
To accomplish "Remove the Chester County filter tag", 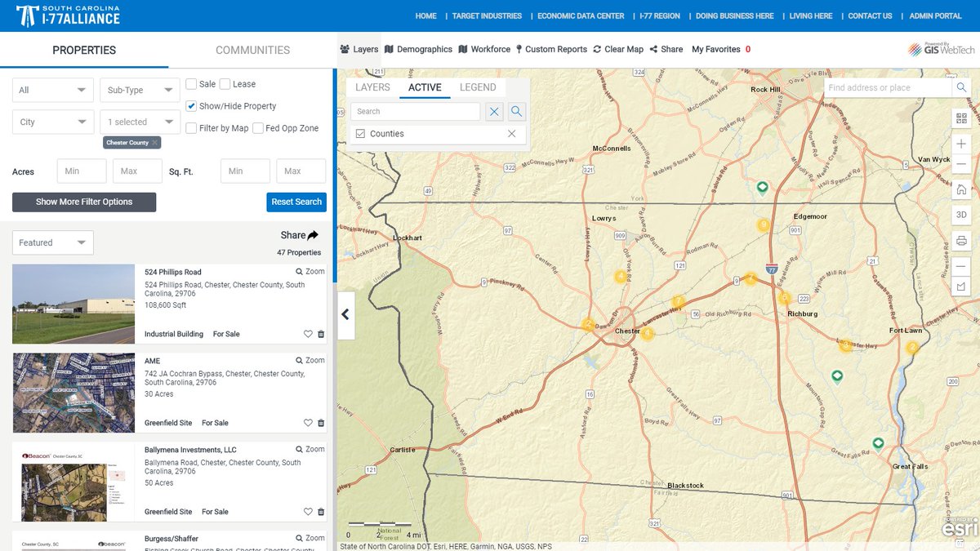I will click(x=155, y=143).
